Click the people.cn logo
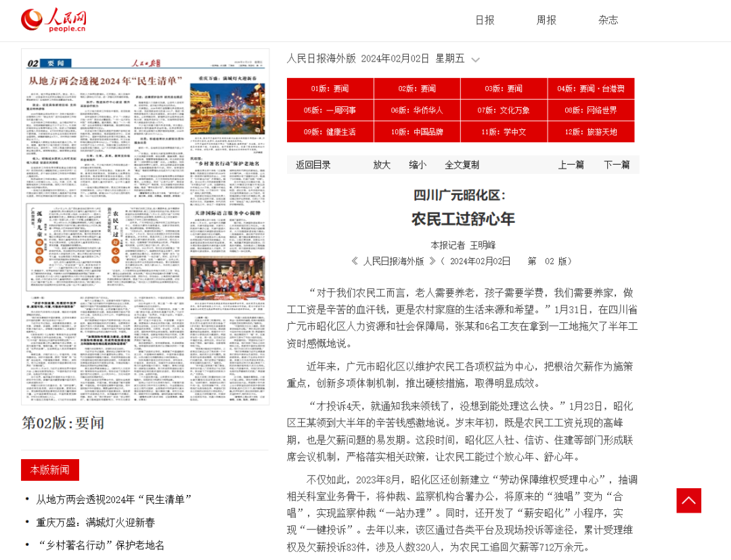 coord(54,20)
